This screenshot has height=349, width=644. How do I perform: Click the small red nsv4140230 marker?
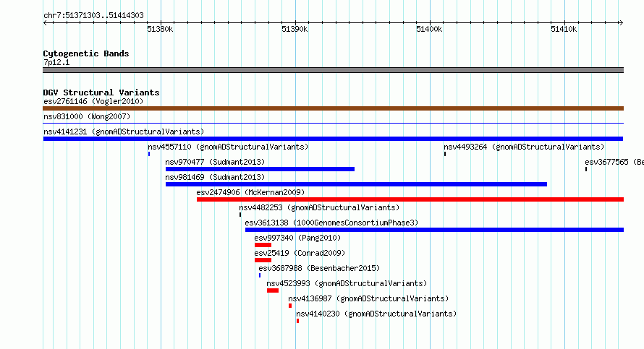coord(298,321)
